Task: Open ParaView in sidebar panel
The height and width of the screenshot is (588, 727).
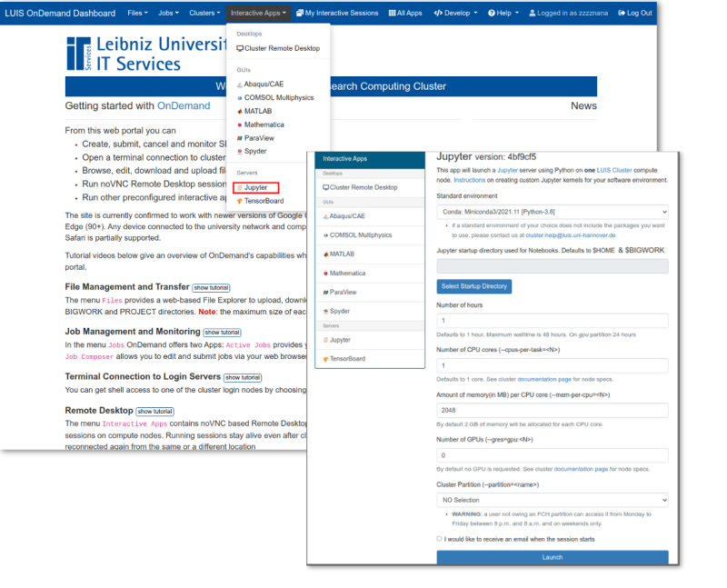Action: 370,292
